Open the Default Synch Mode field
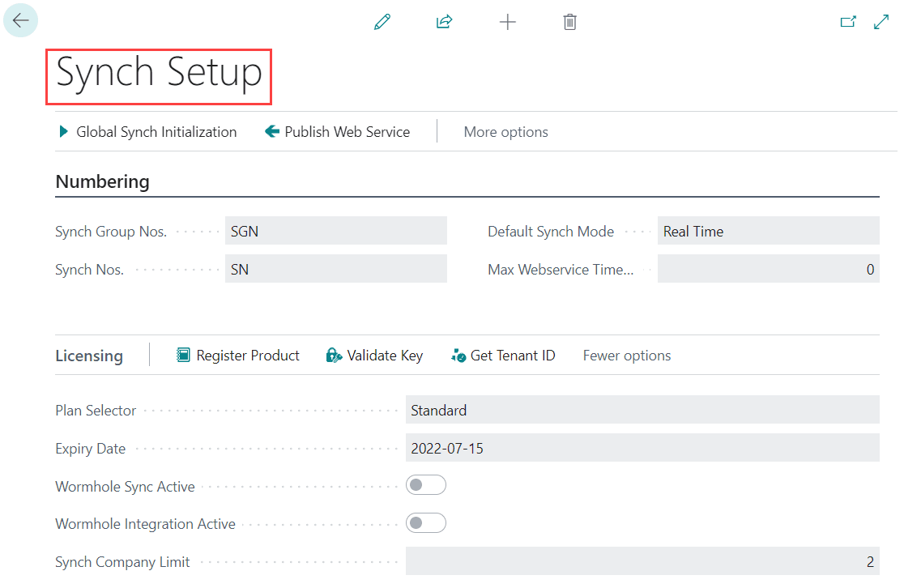The image size is (921, 588). point(768,231)
